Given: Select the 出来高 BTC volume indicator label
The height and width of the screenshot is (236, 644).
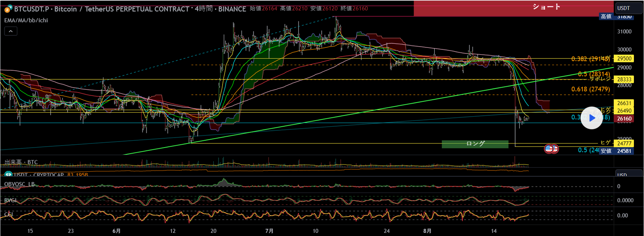Looking at the screenshot, I should point(21,162).
